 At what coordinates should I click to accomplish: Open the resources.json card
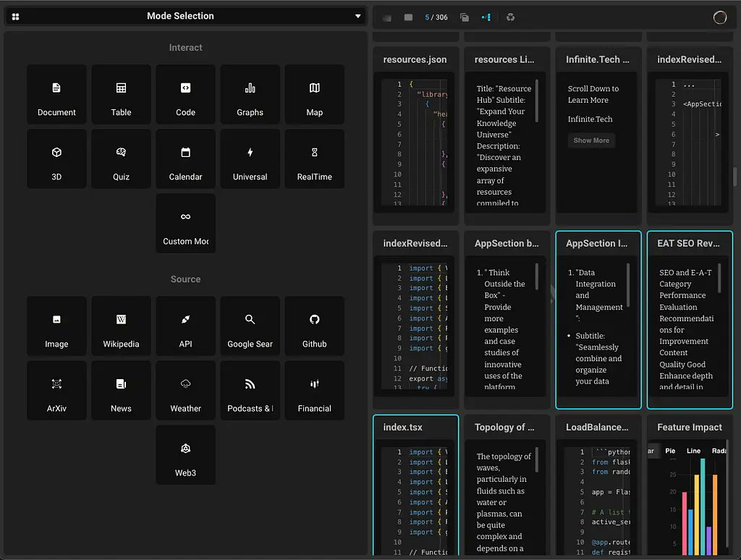[415, 135]
